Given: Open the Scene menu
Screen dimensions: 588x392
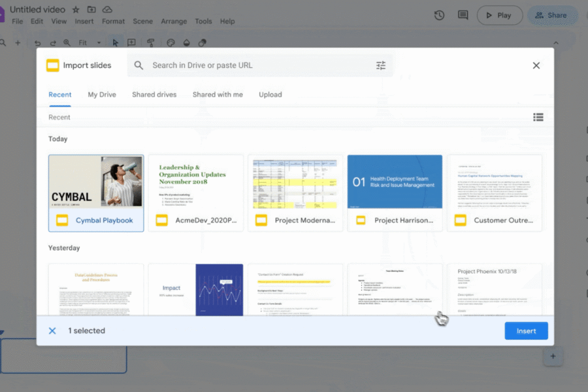Looking at the screenshot, I should pos(142,21).
